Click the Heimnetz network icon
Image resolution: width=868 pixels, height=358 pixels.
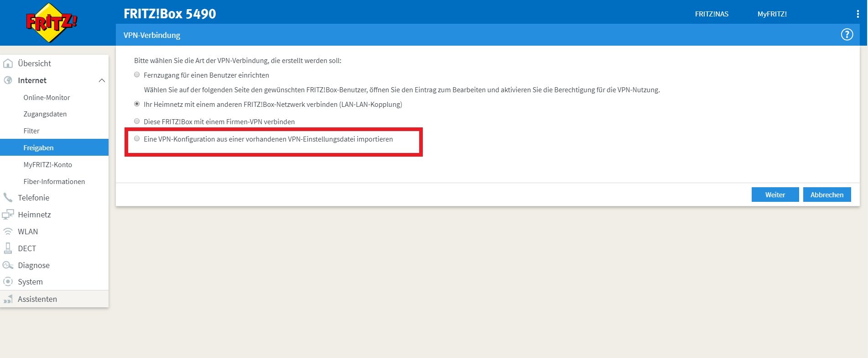point(8,215)
